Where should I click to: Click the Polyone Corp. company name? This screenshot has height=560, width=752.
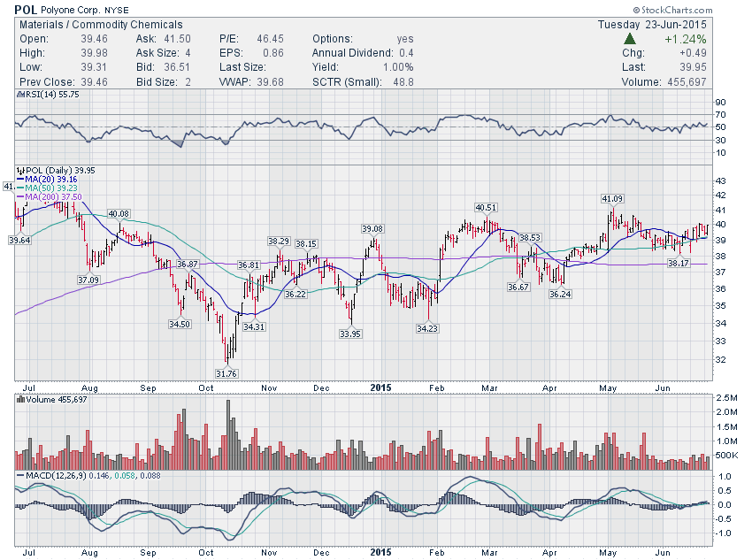(x=71, y=10)
